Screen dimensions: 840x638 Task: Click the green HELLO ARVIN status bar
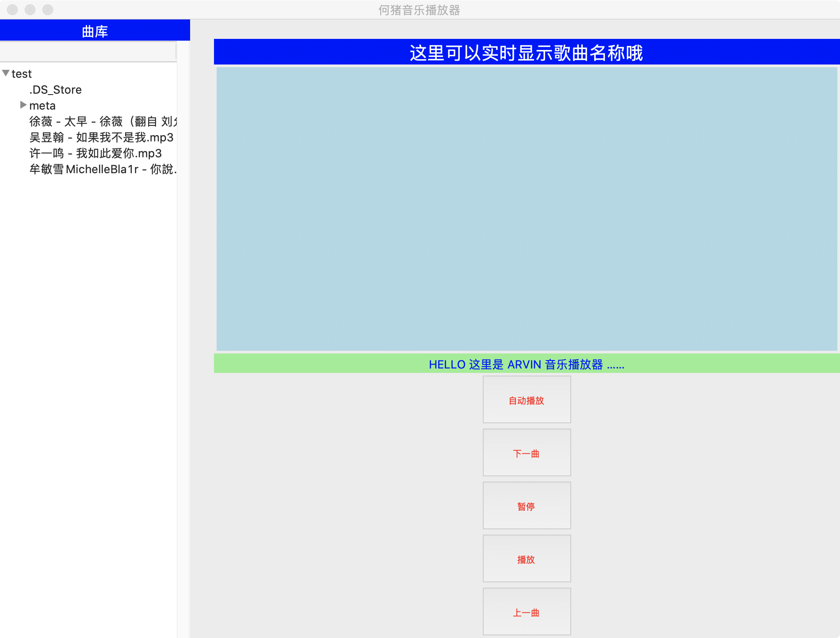click(x=526, y=364)
